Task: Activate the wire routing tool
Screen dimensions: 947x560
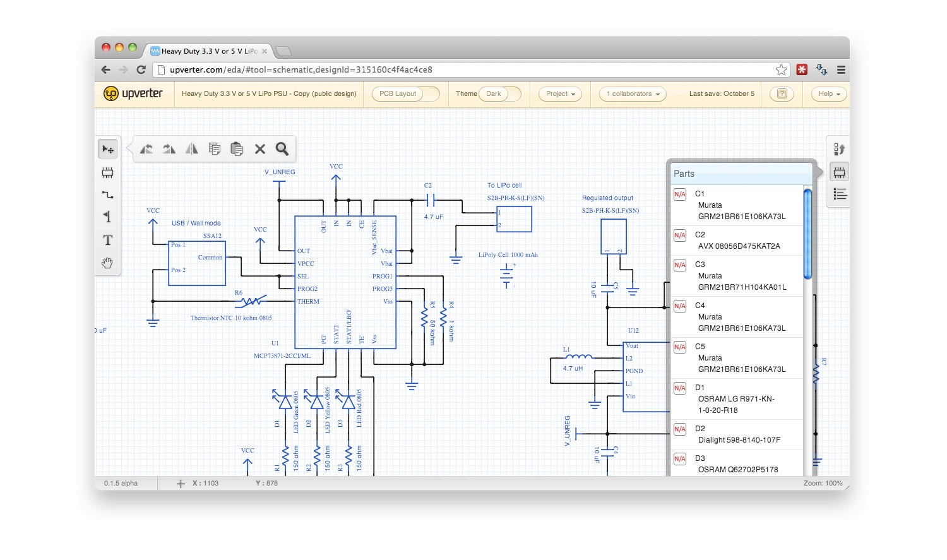Action: pyautogui.click(x=107, y=194)
